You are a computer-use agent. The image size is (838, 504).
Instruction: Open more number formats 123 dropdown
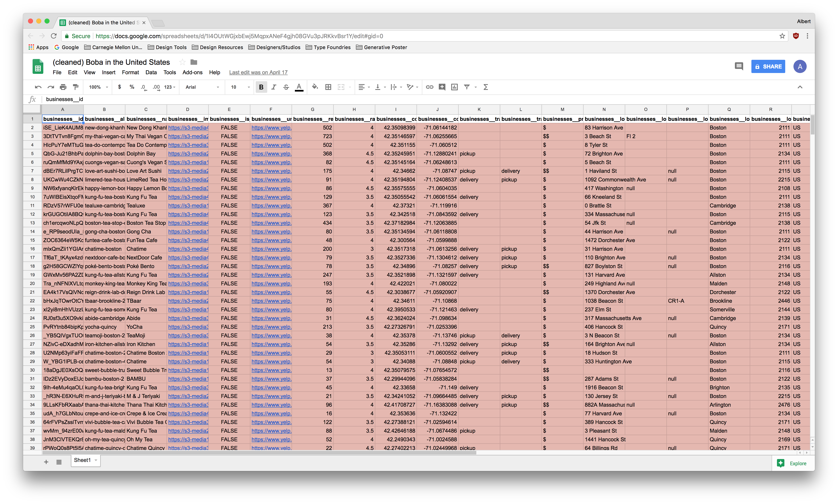tap(170, 87)
